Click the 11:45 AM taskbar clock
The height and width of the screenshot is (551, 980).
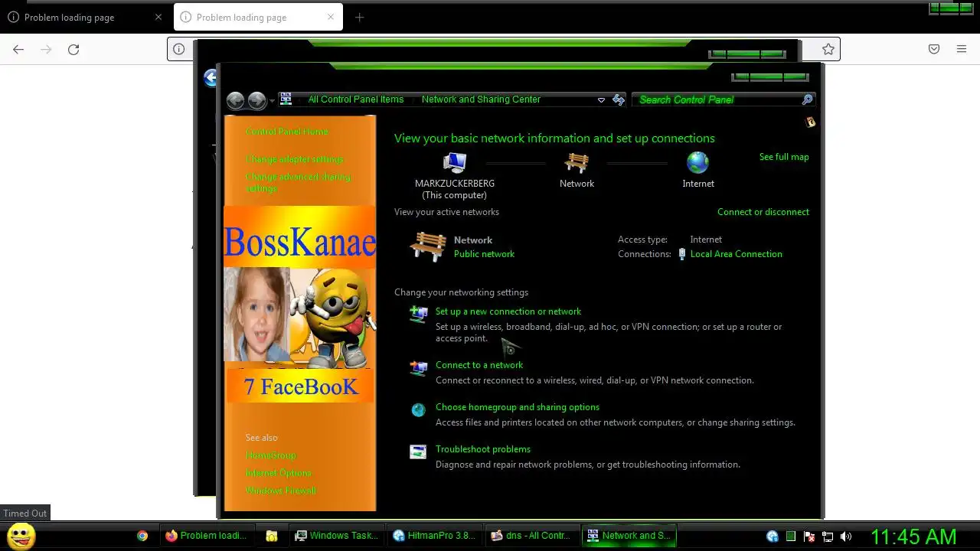click(913, 536)
